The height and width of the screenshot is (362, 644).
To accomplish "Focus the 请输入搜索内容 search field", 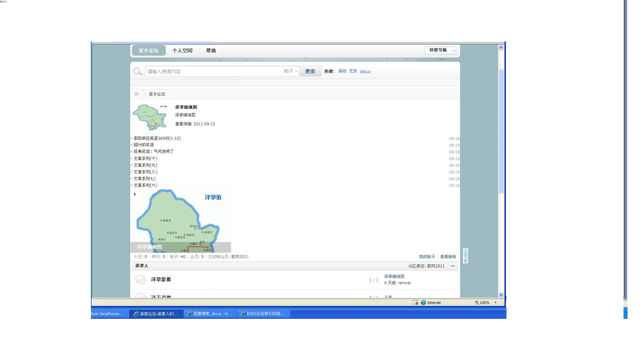I will (x=214, y=71).
